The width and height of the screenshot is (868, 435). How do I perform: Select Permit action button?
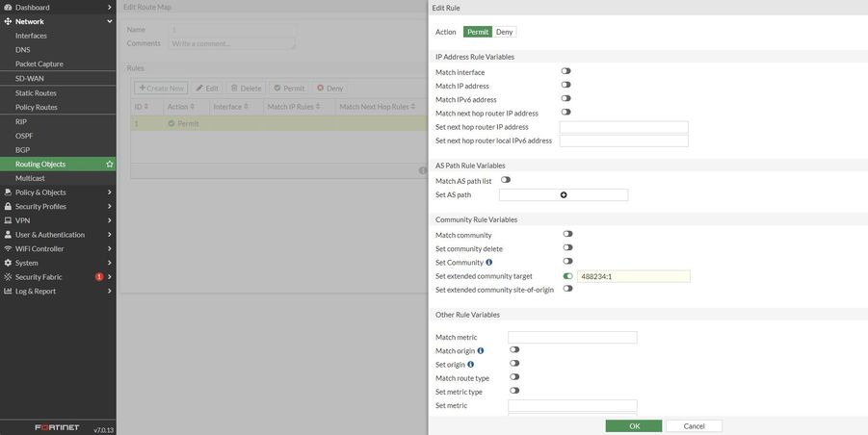point(478,32)
